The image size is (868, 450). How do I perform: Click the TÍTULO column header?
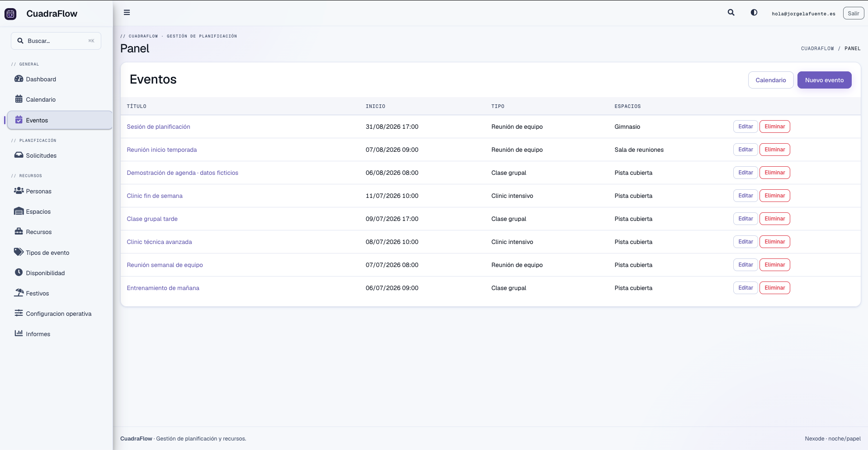click(x=137, y=106)
